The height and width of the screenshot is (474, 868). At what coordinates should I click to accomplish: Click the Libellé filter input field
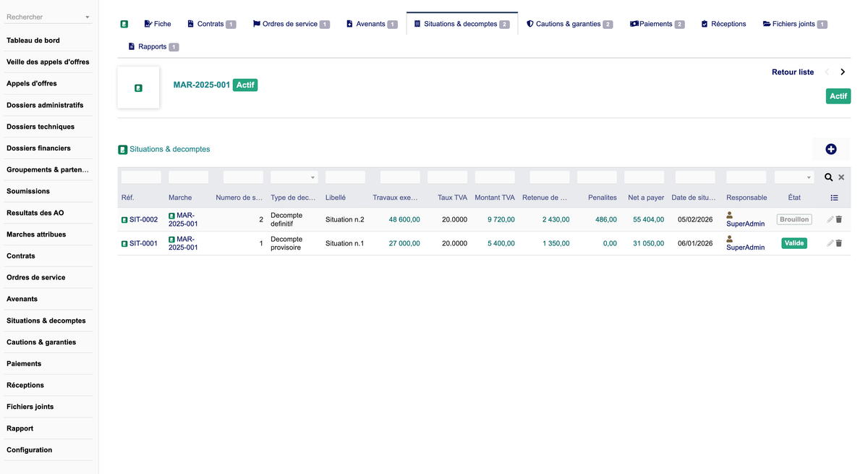click(345, 177)
